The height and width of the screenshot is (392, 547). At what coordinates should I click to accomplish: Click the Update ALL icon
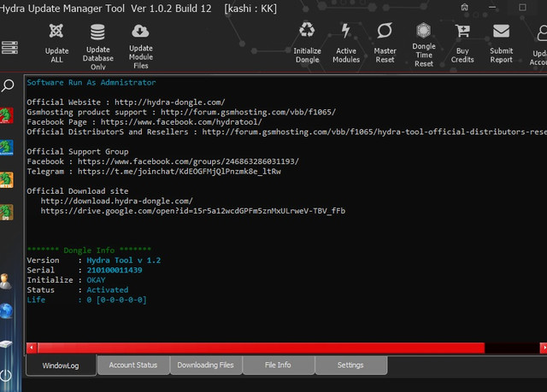coord(56,31)
